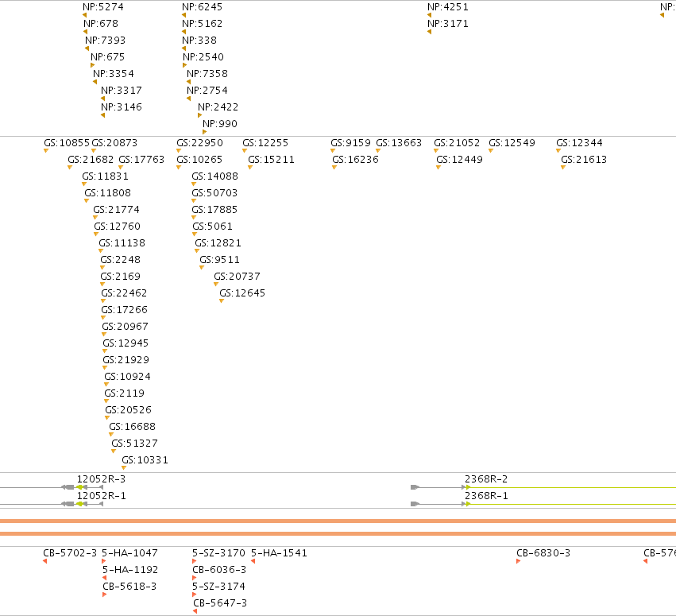
Task: Select GS:13663 marker label
Action: click(400, 143)
